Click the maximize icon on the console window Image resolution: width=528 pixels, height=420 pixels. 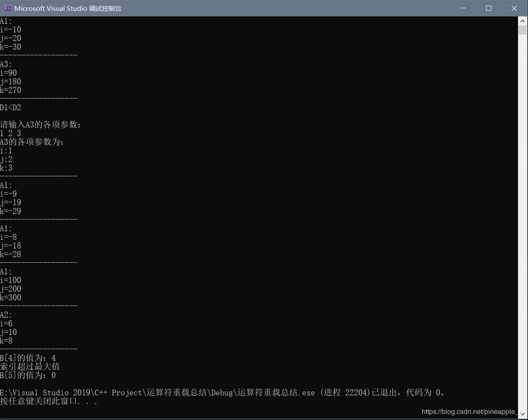pos(488,8)
